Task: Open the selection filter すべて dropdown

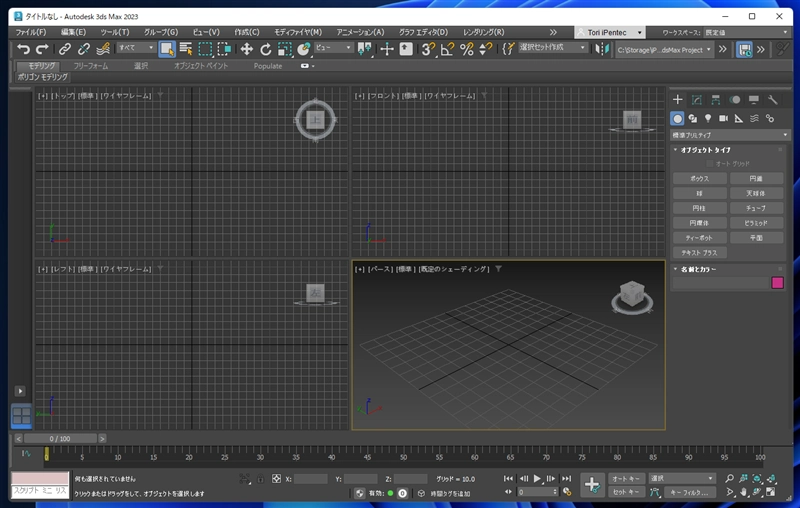Action: click(x=136, y=48)
